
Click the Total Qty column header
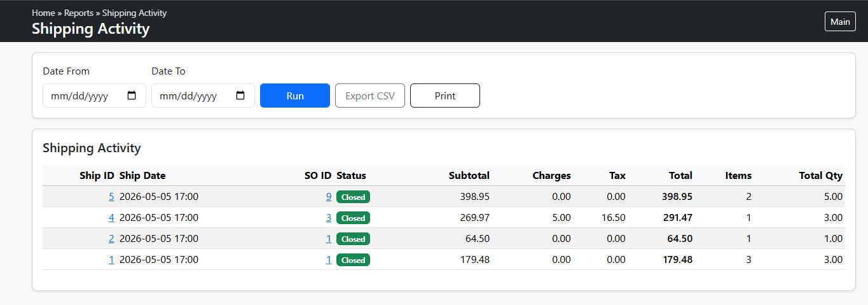pyautogui.click(x=821, y=175)
